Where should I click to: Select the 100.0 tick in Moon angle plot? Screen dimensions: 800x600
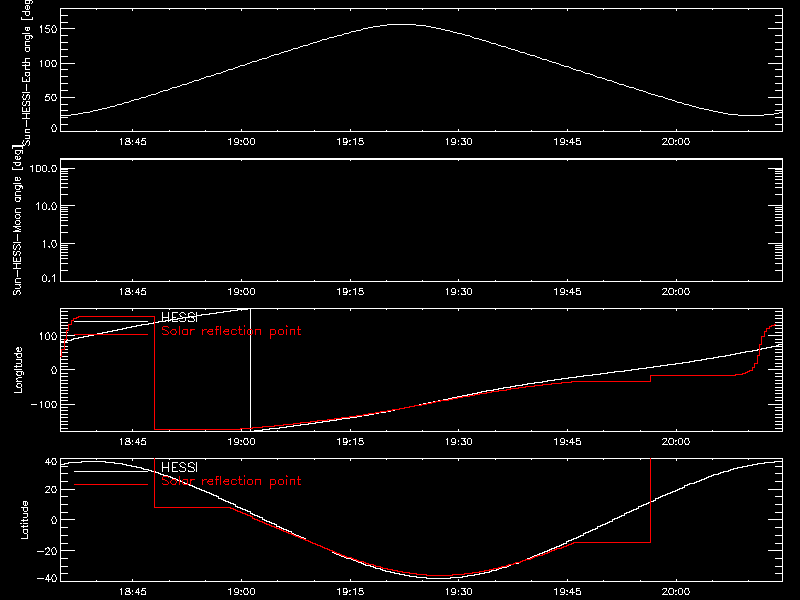coord(43,169)
